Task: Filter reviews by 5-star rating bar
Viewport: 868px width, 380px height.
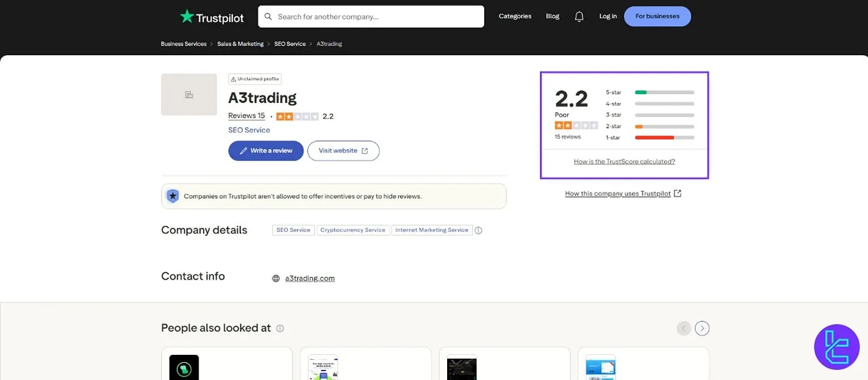Action: (x=664, y=92)
